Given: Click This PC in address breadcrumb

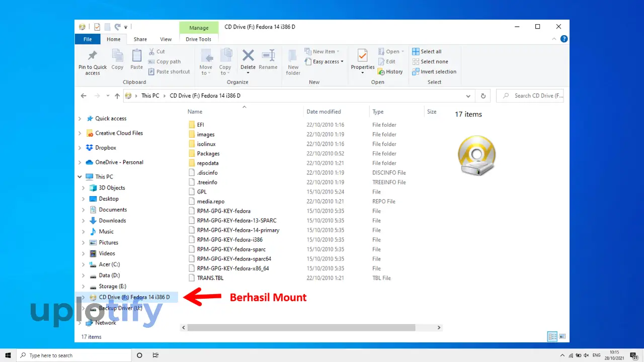Looking at the screenshot, I should [x=150, y=96].
